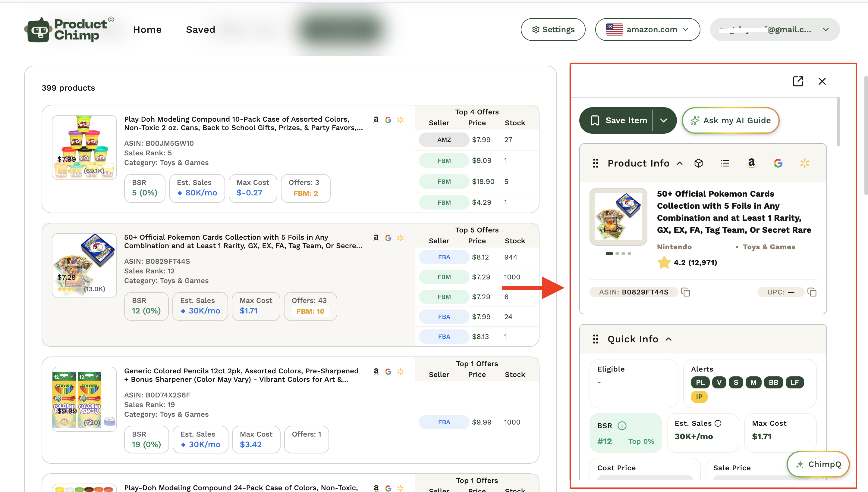This screenshot has height=492, width=868.
Task: Click the first image carousel dot
Action: (609, 254)
